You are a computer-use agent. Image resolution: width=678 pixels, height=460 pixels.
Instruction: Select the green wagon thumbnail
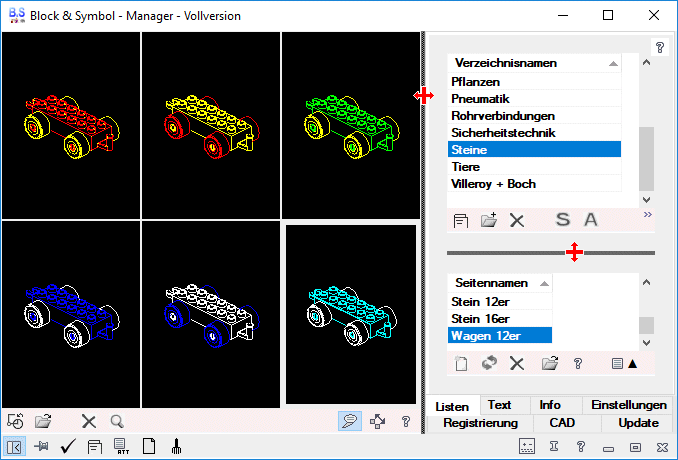[351, 125]
